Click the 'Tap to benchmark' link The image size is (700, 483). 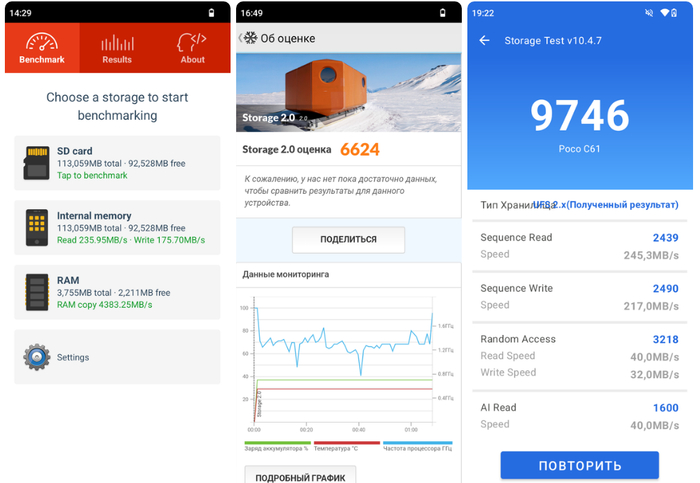click(x=92, y=176)
